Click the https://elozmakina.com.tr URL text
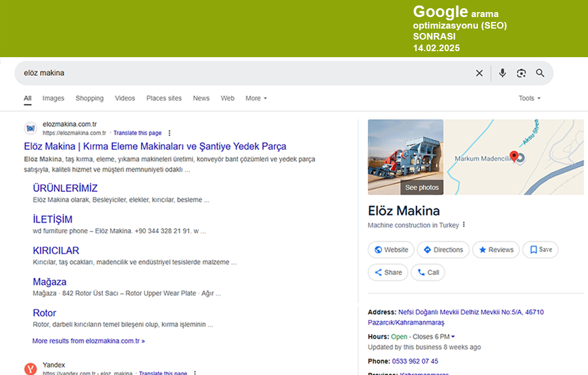588x375 pixels. pos(74,133)
